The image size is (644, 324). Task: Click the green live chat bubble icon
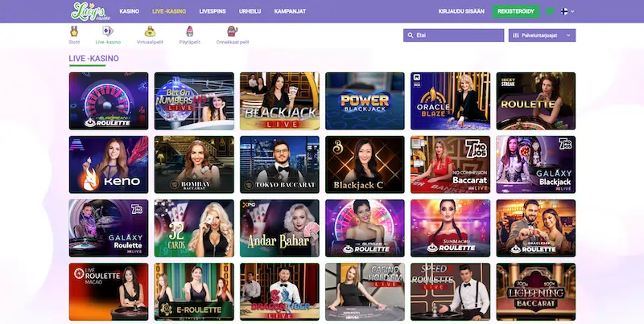point(551,11)
